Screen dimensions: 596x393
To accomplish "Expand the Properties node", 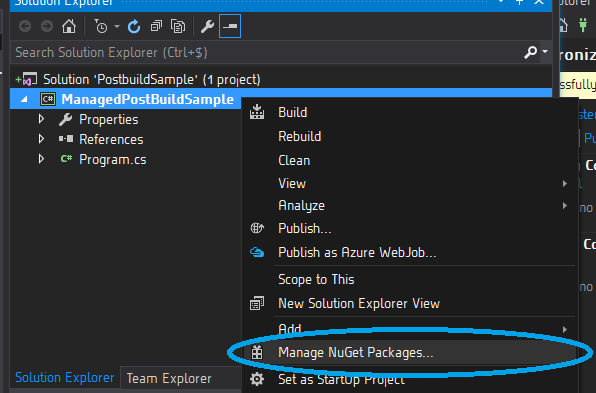I will (41, 119).
